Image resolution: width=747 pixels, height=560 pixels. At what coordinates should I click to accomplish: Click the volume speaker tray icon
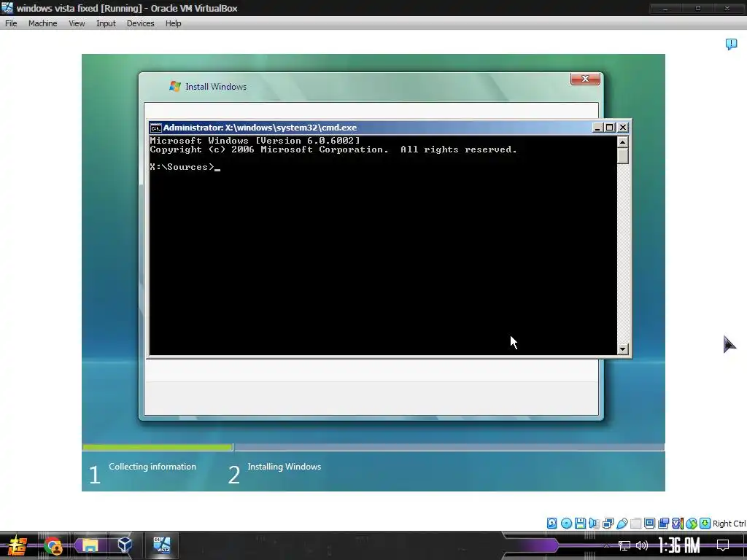(x=642, y=545)
